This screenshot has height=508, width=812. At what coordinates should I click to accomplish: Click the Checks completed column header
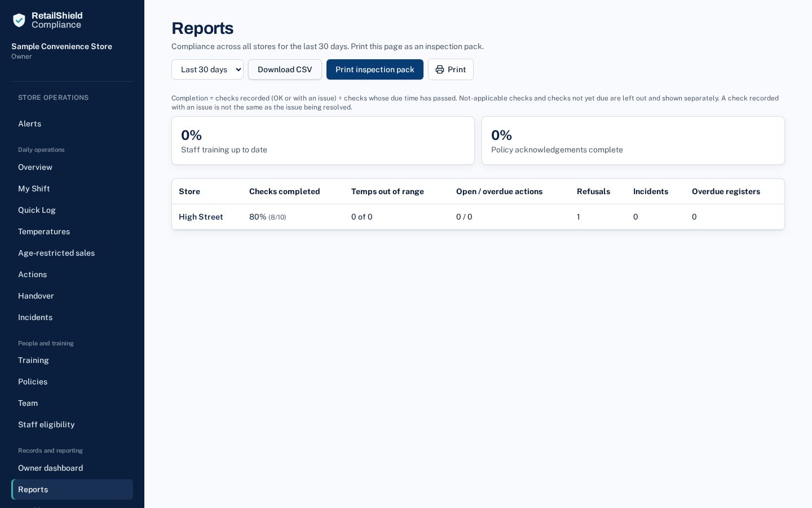pos(285,191)
